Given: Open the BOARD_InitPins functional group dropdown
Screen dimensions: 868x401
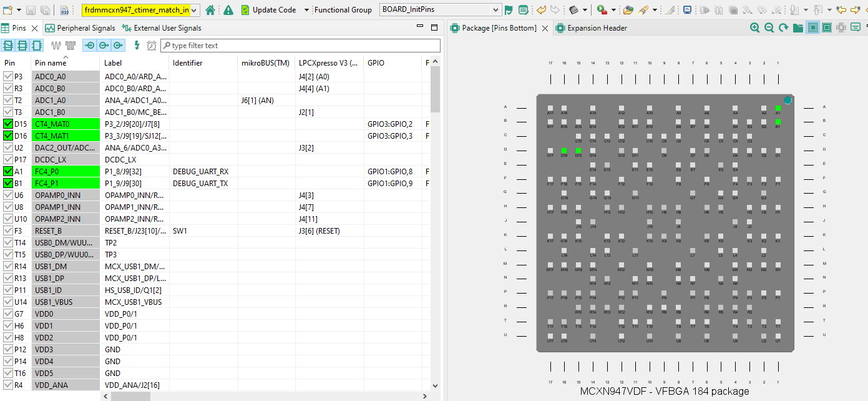Looking at the screenshot, I should coord(496,10).
